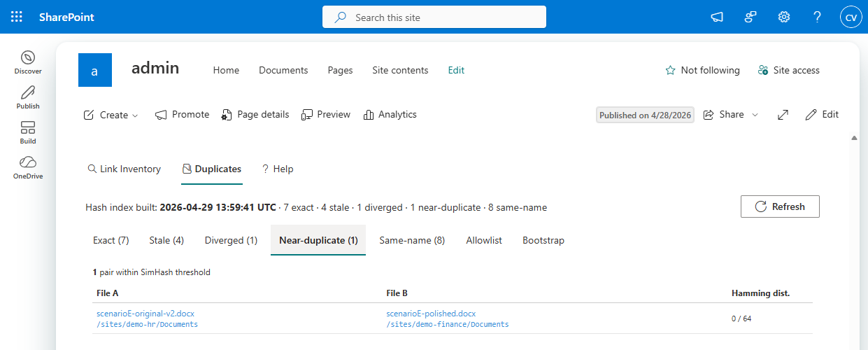Go to Documents in site navigation

point(283,70)
